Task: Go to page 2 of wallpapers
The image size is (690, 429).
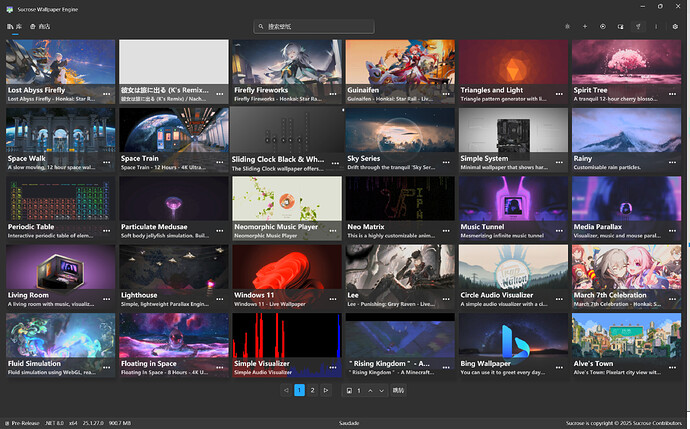Action: coord(312,390)
